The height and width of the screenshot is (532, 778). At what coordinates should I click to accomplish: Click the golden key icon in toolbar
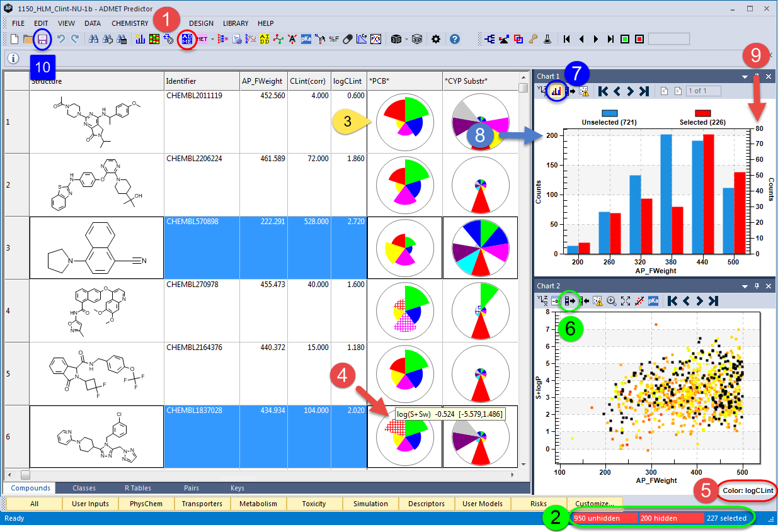533,39
